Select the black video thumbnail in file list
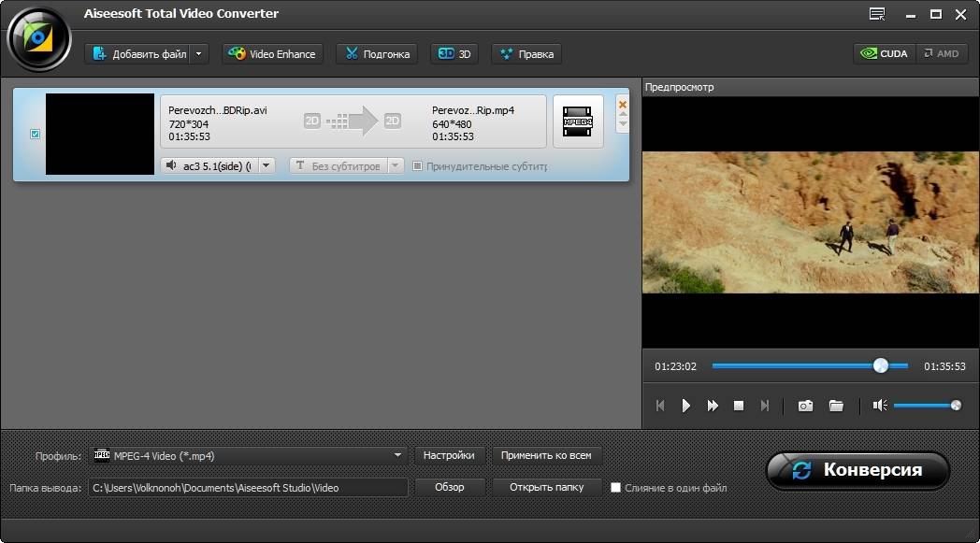Image resolution: width=980 pixels, height=543 pixels. [100, 134]
